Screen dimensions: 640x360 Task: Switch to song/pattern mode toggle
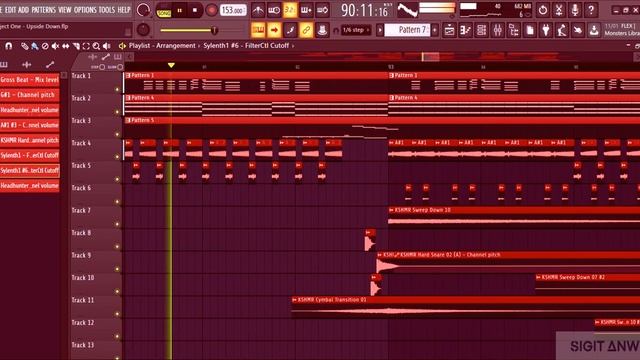164,10
